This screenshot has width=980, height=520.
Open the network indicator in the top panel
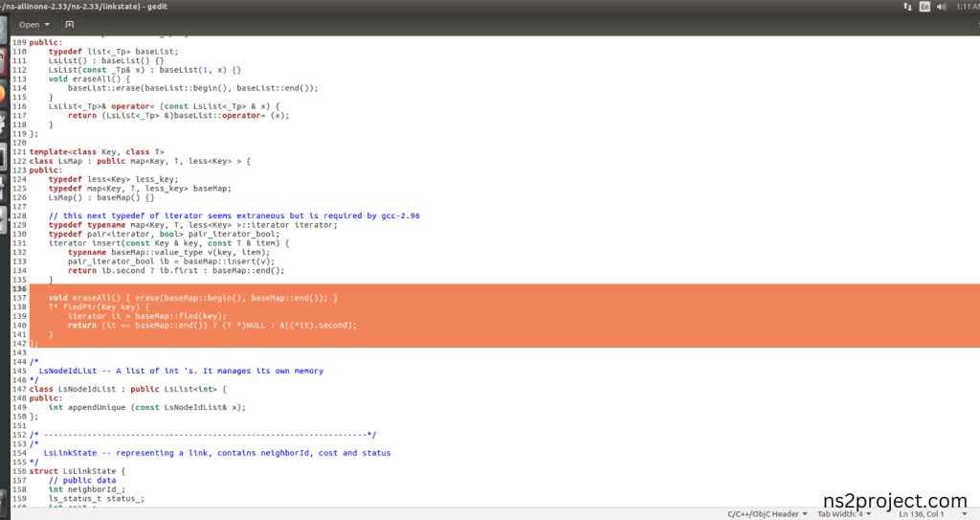tap(907, 7)
